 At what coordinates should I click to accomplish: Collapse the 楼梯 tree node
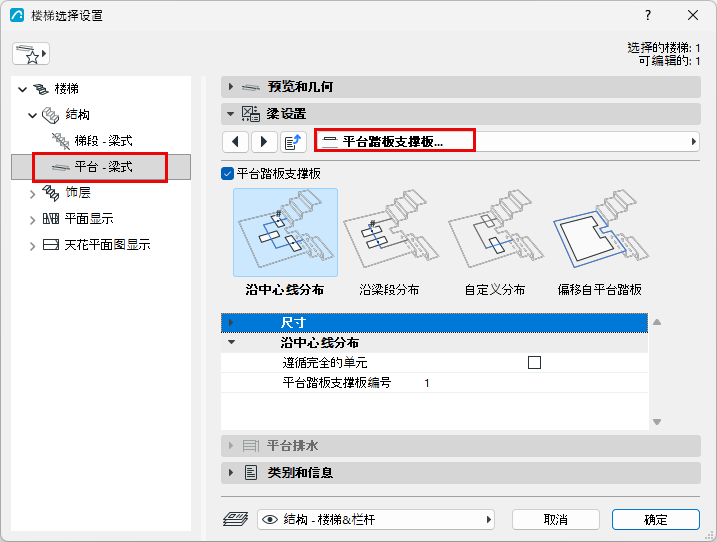coord(22,89)
